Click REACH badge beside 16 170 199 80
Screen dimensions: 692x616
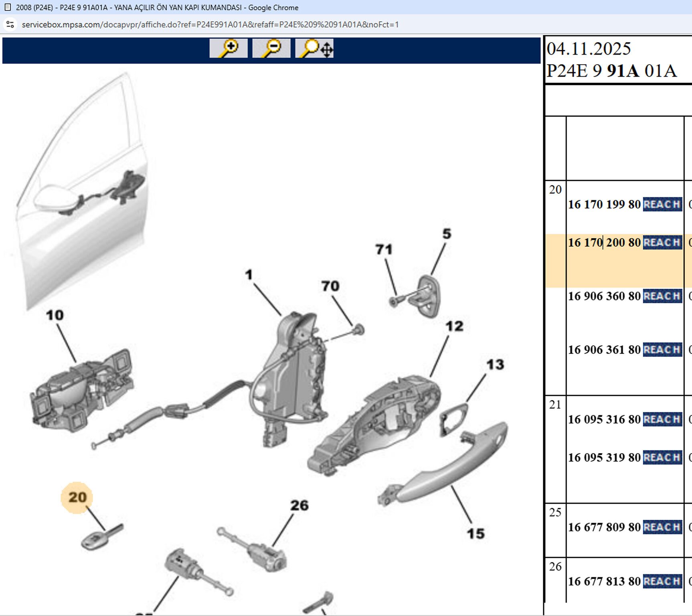click(662, 204)
